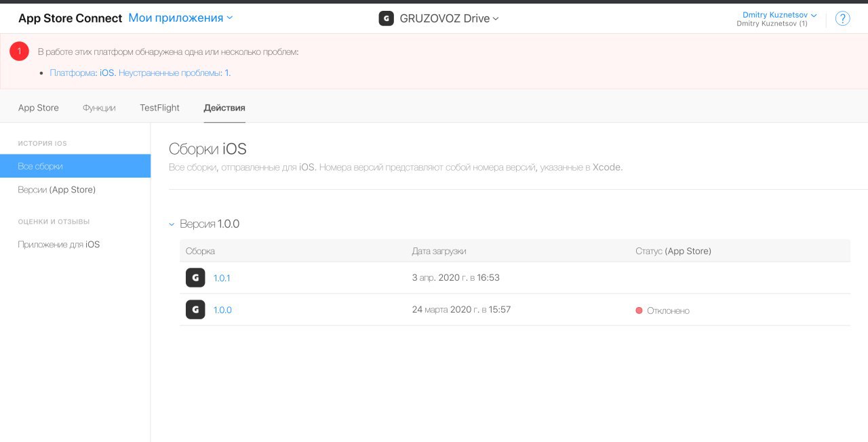Click the Сборки iOS heading
Viewport: 868px width, 442px height.
(208, 149)
